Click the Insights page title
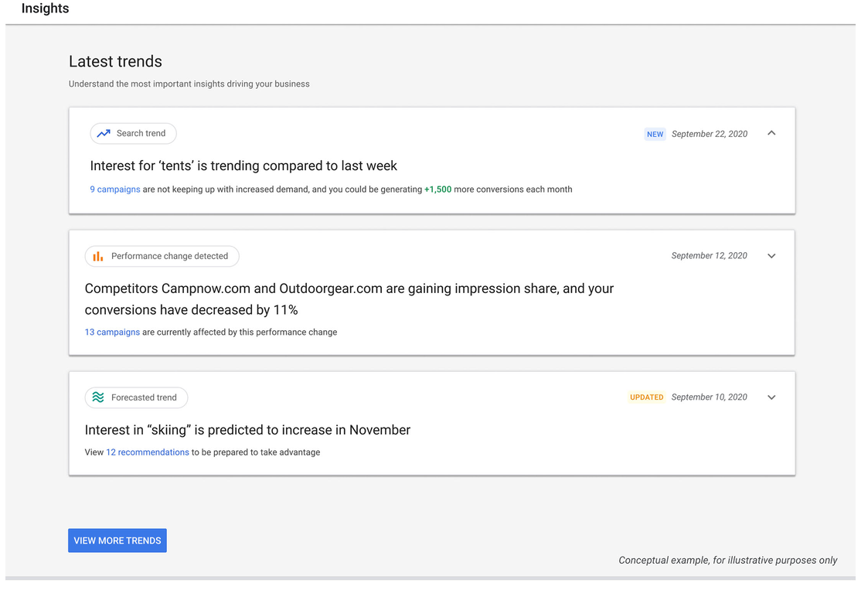Screen dimensions: 868x590 45,9
